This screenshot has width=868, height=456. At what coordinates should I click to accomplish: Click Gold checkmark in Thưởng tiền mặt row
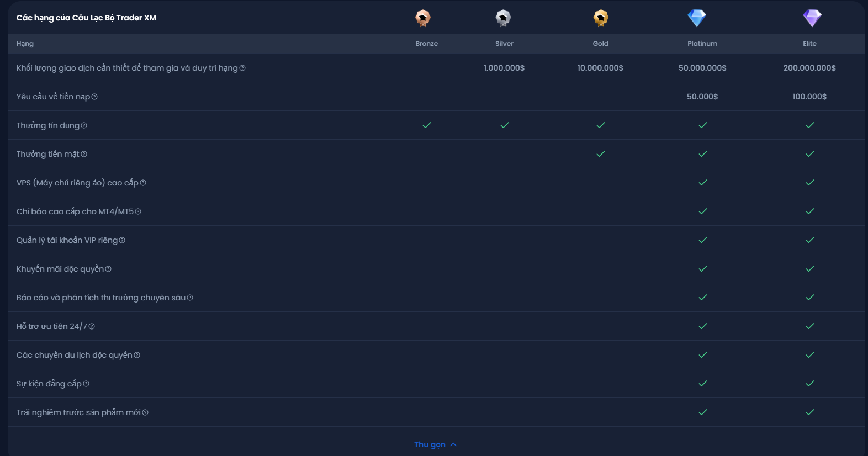601,154
